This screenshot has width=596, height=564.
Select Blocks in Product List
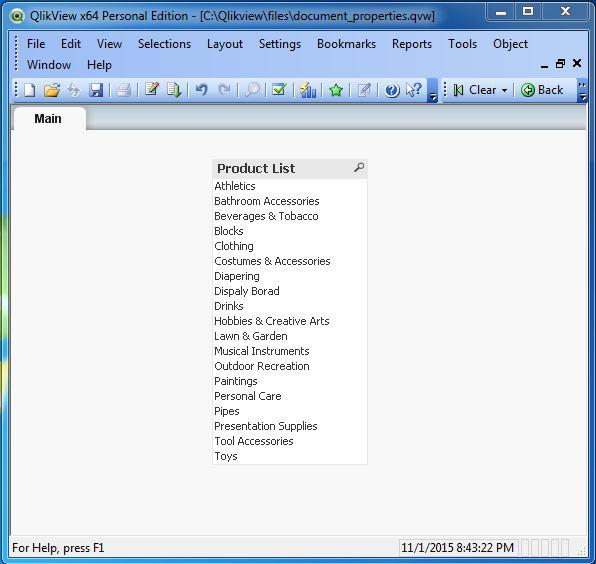coord(290,231)
